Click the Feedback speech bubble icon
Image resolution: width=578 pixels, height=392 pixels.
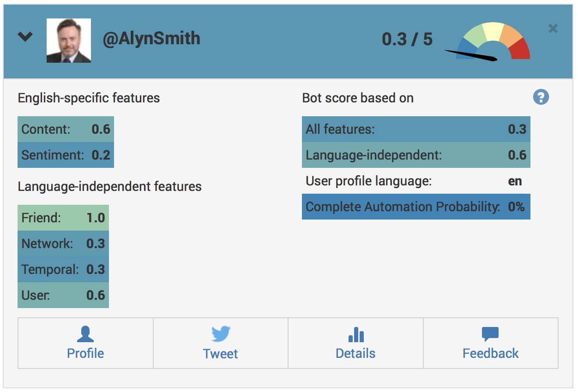click(x=490, y=334)
